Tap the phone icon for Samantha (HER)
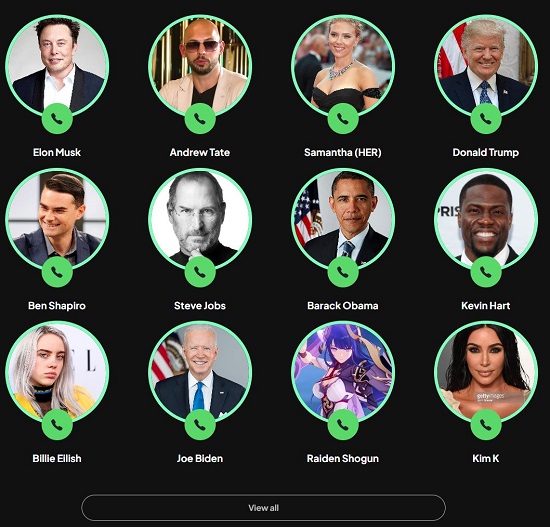 point(343,119)
